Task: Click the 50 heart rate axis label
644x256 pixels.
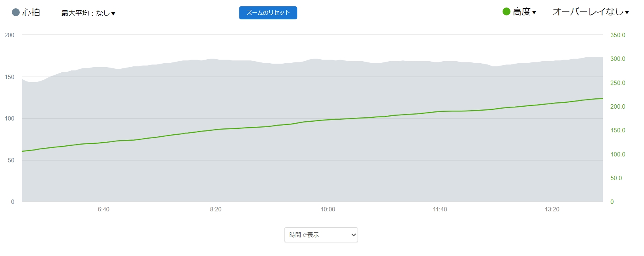Action: [x=11, y=160]
